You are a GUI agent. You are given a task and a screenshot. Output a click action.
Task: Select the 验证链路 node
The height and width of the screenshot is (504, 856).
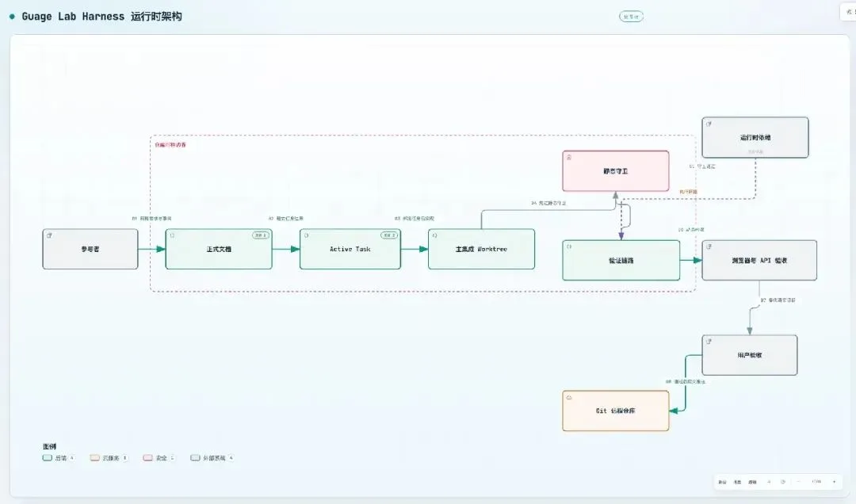pyautogui.click(x=621, y=261)
